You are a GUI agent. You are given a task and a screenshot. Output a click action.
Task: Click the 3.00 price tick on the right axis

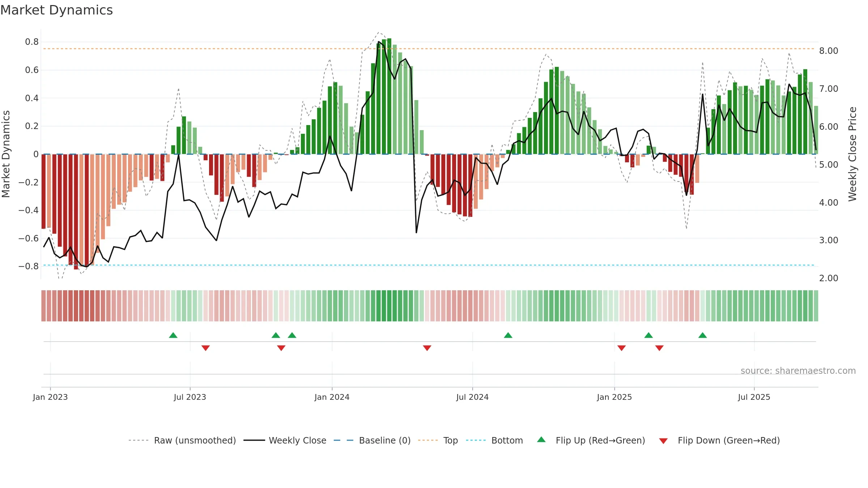pos(829,240)
